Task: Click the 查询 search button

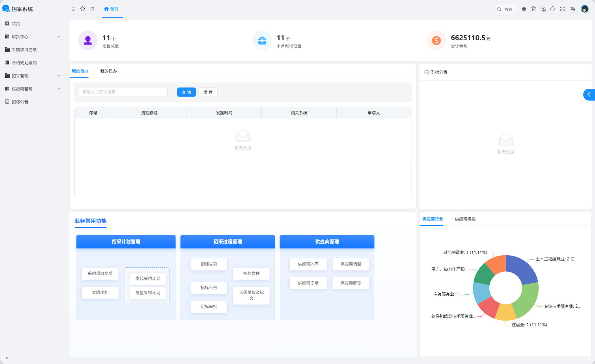Action: click(x=187, y=92)
